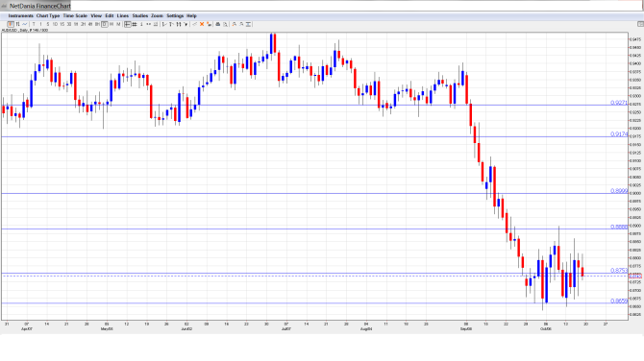Print the chart using printer icon
The height and width of the screenshot is (361, 644).
218,24
